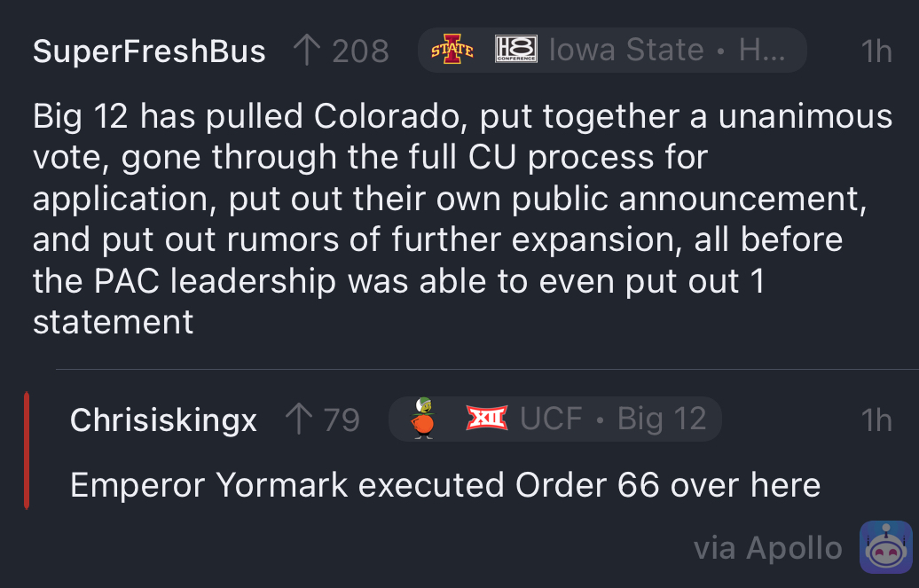Collapse reply via red indent bar

point(27,451)
